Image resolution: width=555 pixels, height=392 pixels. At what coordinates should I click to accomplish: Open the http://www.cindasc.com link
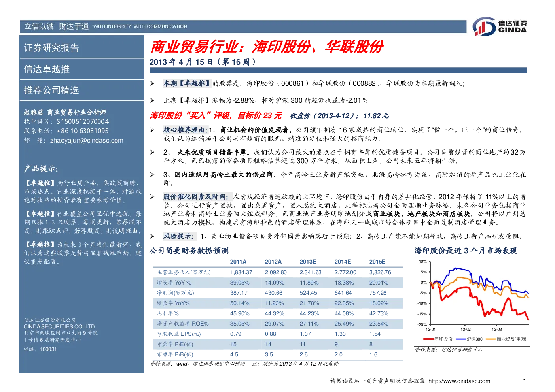(459, 381)
